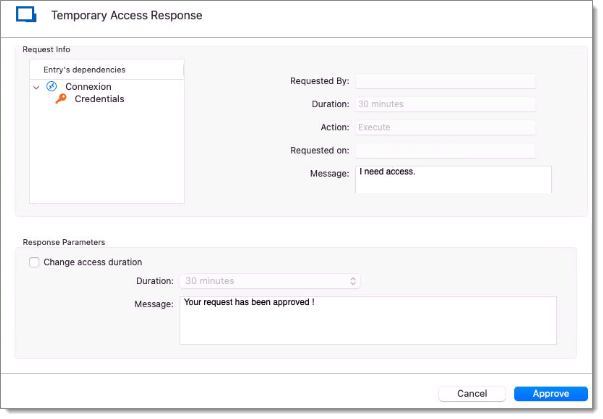Click the orange Credentials key icon
603x419 pixels.
(x=61, y=98)
